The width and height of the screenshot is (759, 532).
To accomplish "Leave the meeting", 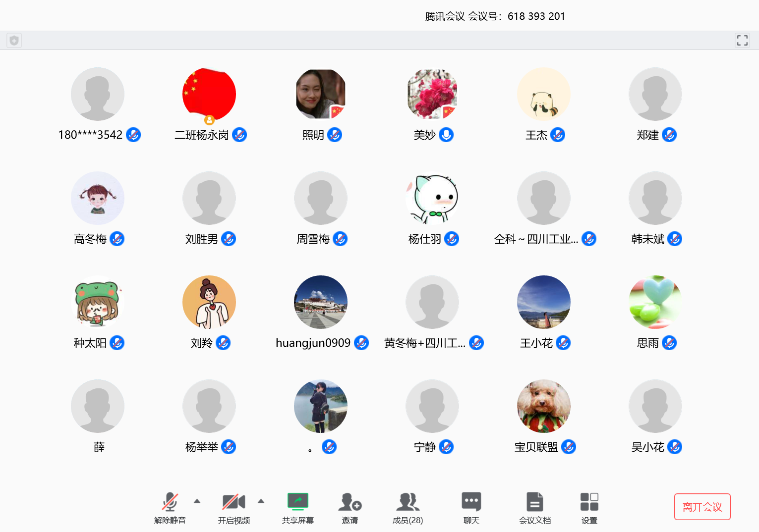I will coord(702,507).
